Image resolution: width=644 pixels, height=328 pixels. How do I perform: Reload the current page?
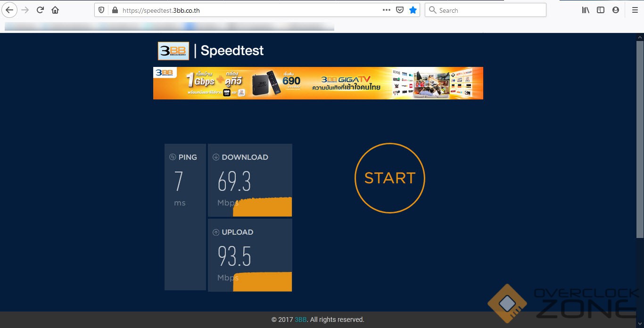[x=41, y=10]
